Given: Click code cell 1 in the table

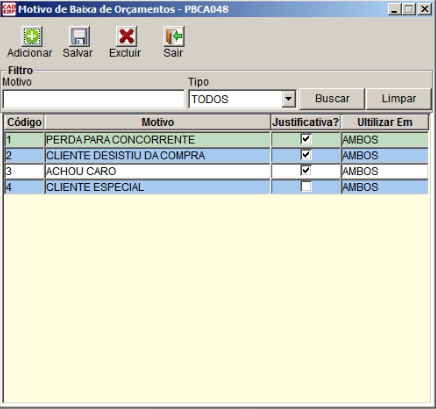Looking at the screenshot, I should 24,140.
